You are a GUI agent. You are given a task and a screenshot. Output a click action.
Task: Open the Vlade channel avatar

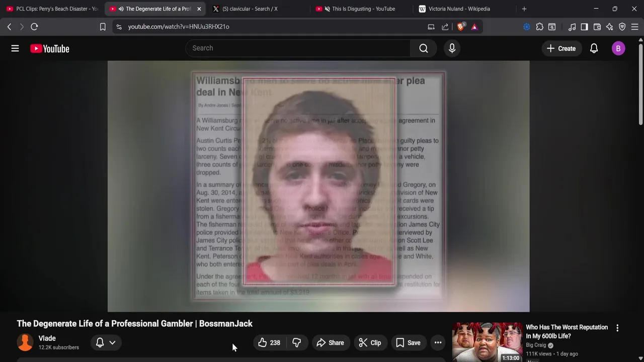[25, 342]
